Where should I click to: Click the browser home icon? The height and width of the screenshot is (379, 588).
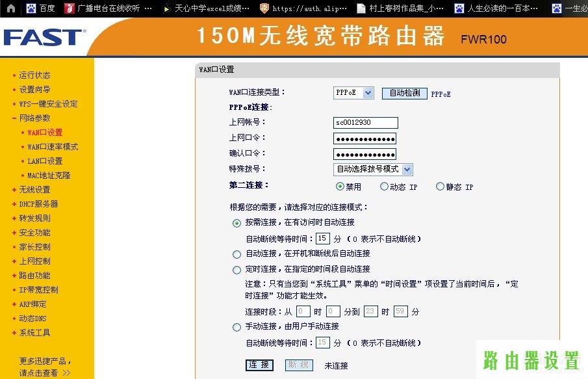click(x=11, y=8)
